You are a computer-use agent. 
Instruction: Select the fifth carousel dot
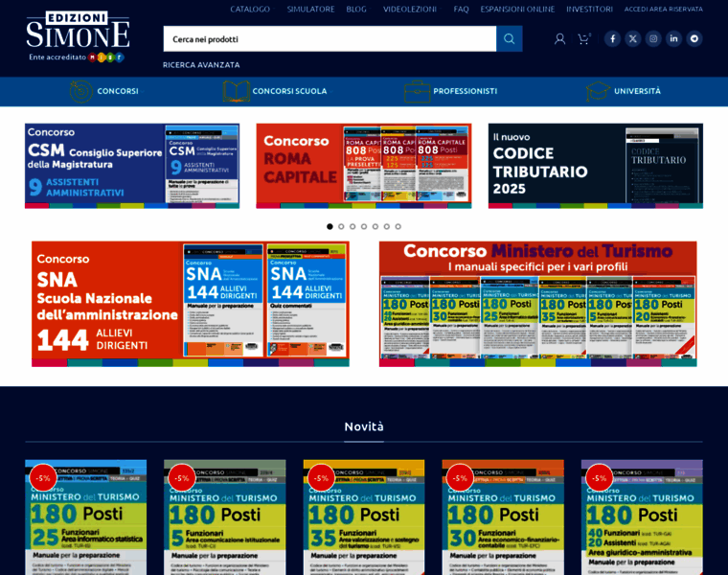[375, 227]
